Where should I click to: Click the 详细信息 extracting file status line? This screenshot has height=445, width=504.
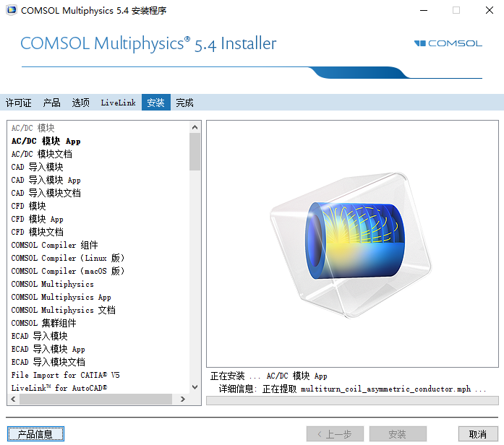pos(352,389)
